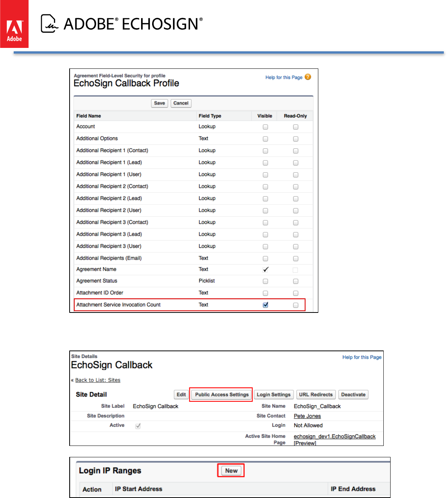Toggle Read-Only for Additional Options
The image size is (448, 498).
pyautogui.click(x=295, y=139)
